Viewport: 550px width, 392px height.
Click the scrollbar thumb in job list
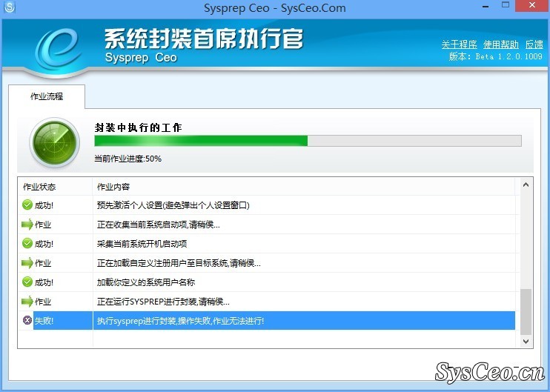[x=526, y=312]
